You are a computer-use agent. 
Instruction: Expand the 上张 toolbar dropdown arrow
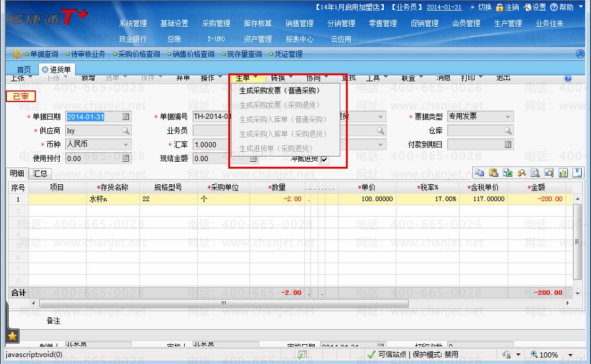(x=30, y=77)
